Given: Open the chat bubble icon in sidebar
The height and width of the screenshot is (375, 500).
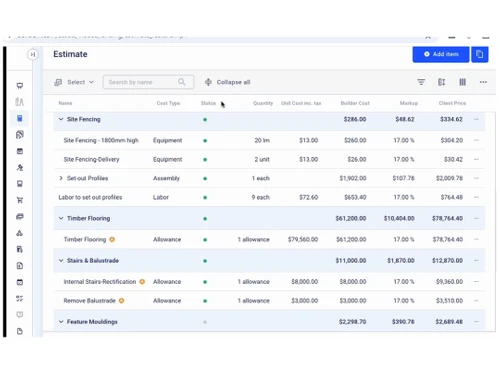Looking at the screenshot, I should point(20,315).
